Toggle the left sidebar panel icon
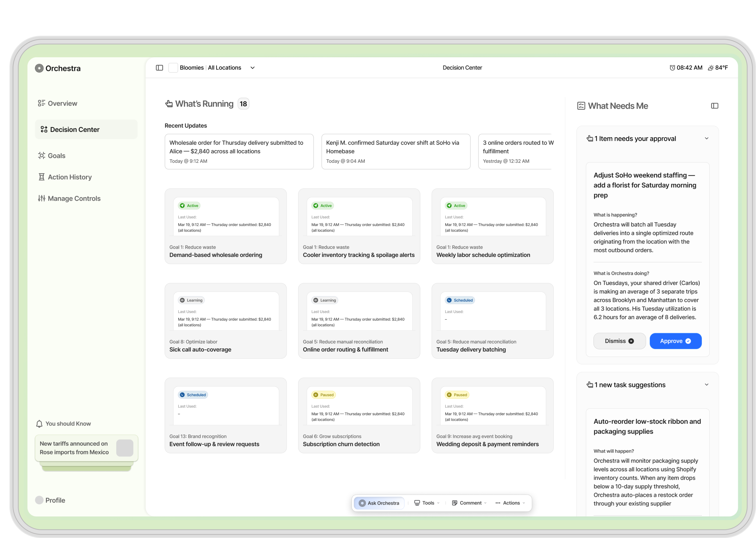Viewport: 756px width, 538px height. [160, 68]
